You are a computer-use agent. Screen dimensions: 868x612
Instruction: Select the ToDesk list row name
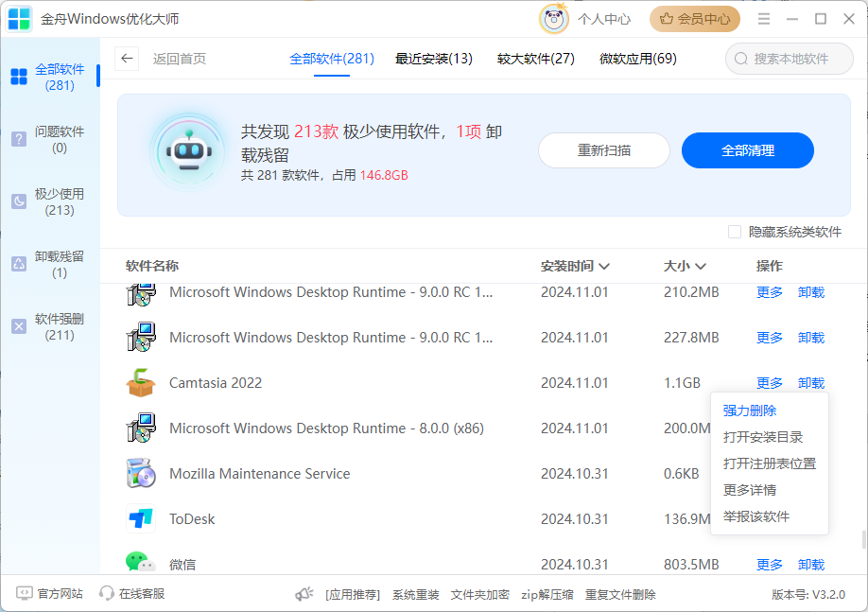tap(192, 519)
